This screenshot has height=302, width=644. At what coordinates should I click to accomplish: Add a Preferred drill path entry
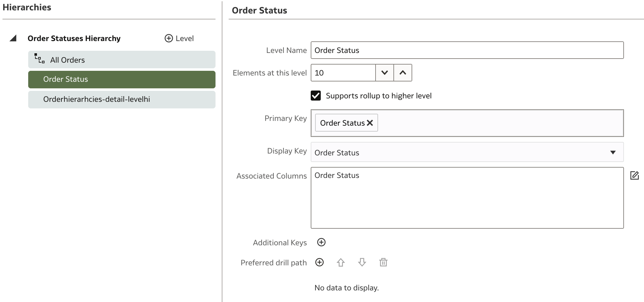(x=319, y=262)
